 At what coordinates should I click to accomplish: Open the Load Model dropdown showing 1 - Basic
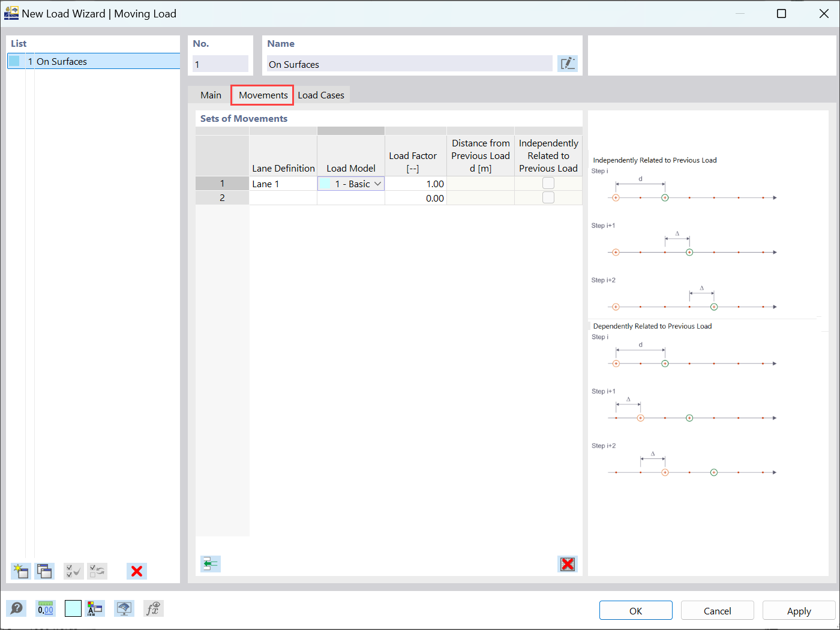(x=351, y=184)
